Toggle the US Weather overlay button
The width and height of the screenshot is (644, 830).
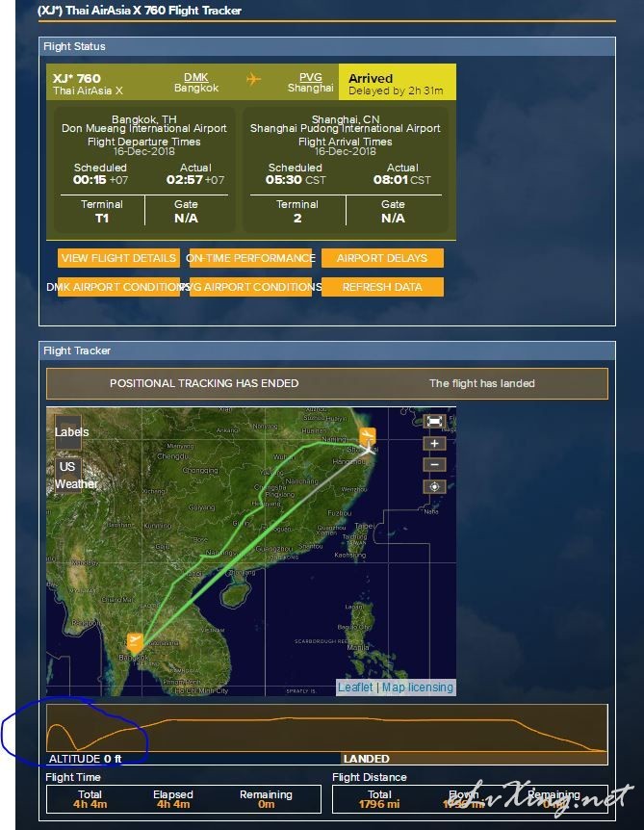click(67, 475)
